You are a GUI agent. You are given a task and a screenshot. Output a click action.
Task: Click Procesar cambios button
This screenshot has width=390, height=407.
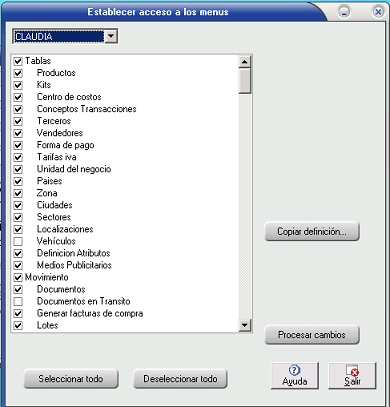pyautogui.click(x=312, y=335)
